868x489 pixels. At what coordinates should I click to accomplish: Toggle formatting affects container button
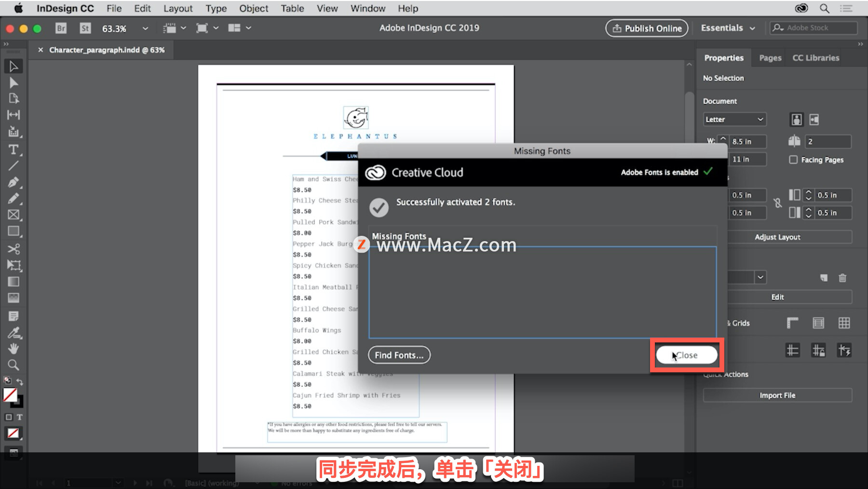point(9,417)
